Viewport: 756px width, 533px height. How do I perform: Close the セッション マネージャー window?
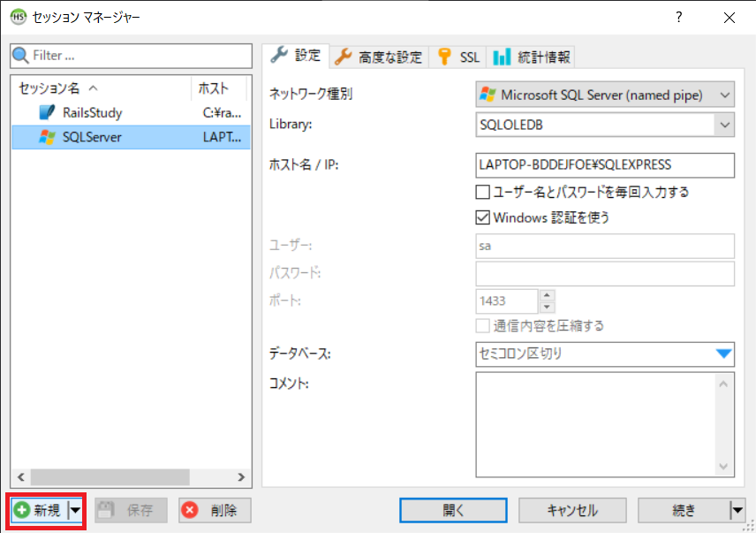[730, 18]
